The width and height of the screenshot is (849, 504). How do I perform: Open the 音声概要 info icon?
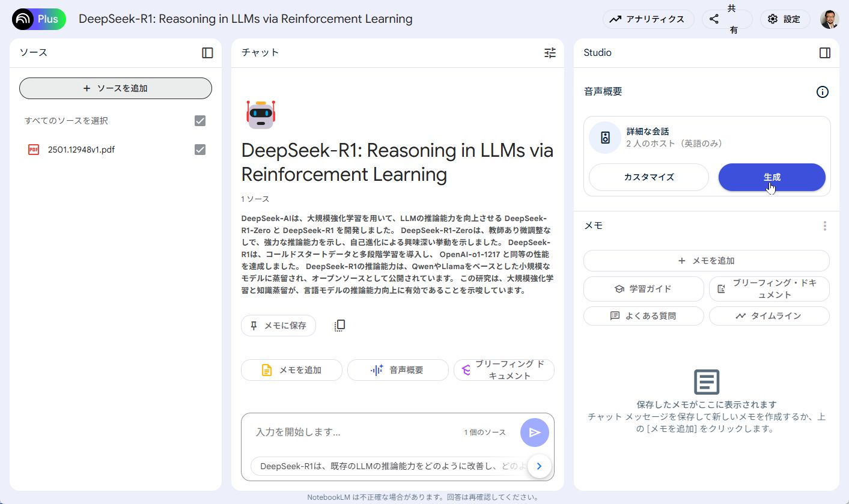coord(823,92)
